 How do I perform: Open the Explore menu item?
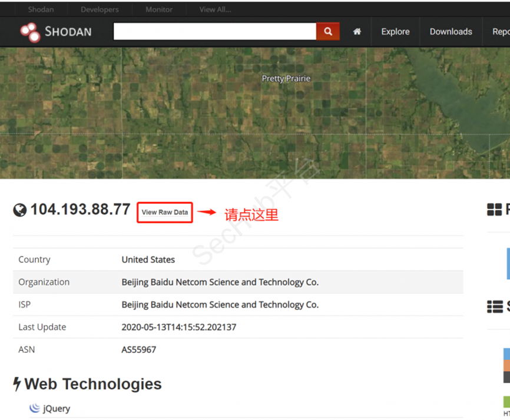tap(395, 32)
